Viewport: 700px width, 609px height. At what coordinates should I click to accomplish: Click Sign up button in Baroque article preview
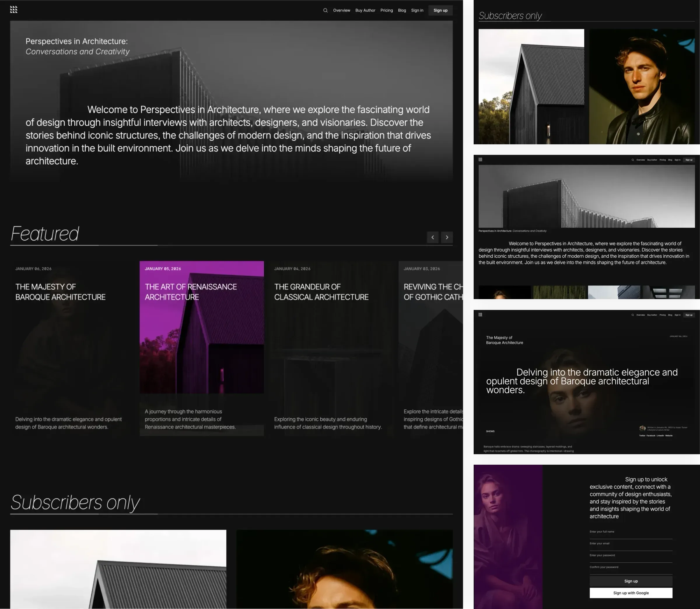(689, 315)
